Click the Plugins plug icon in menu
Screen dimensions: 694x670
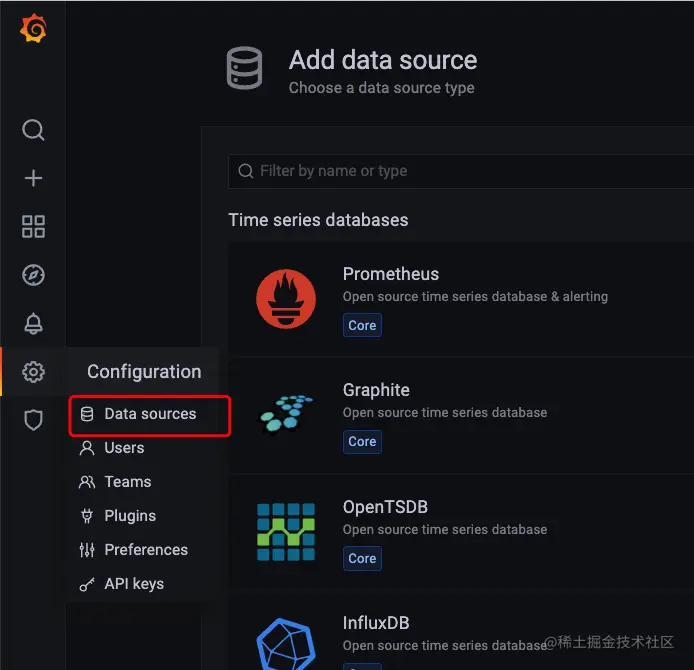87,516
